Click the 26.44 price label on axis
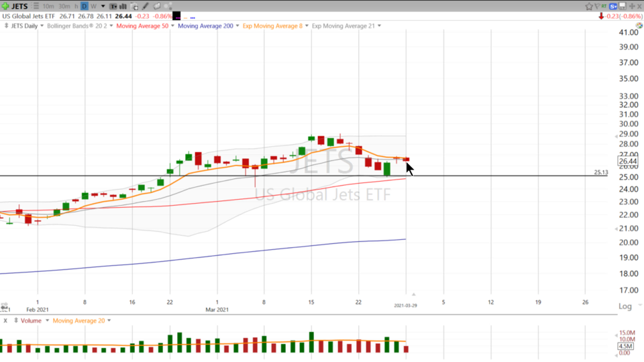 point(628,162)
